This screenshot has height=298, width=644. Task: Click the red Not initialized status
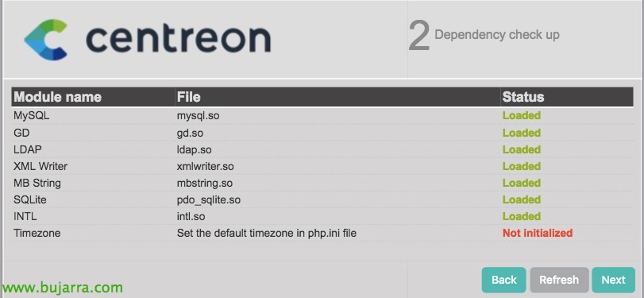[x=538, y=233]
